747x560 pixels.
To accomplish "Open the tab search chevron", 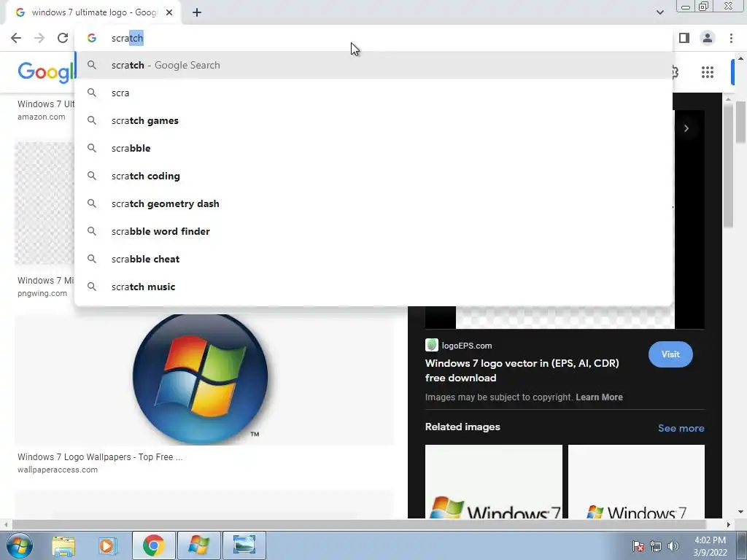I will point(659,12).
